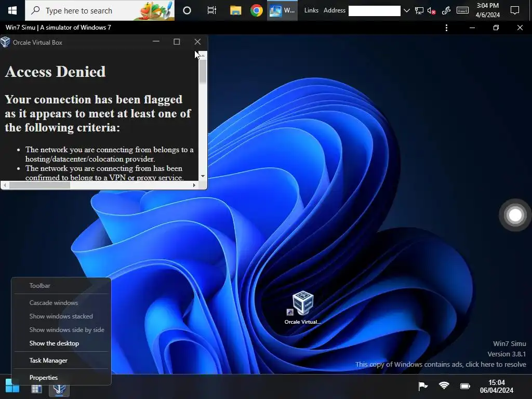Click the Wi-Fi icon in the simulated tray

click(x=444, y=386)
